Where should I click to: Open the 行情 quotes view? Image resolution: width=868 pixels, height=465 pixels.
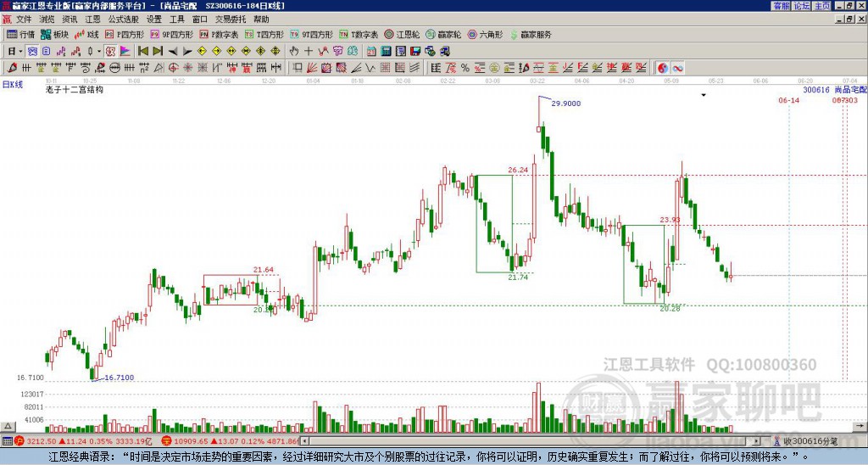pyautogui.click(x=20, y=34)
